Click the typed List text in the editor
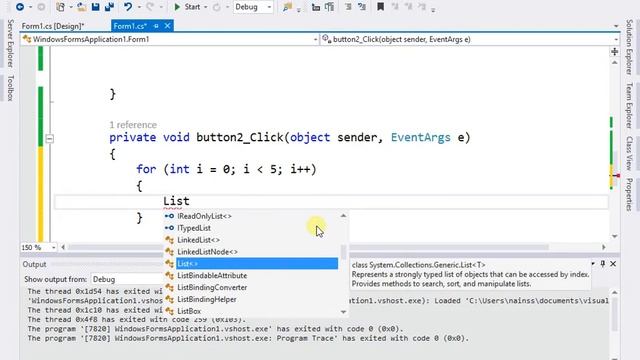 point(176,201)
